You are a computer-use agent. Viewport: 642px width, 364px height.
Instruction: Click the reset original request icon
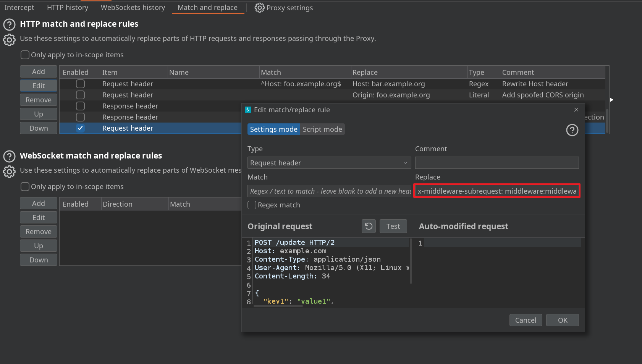[369, 226]
